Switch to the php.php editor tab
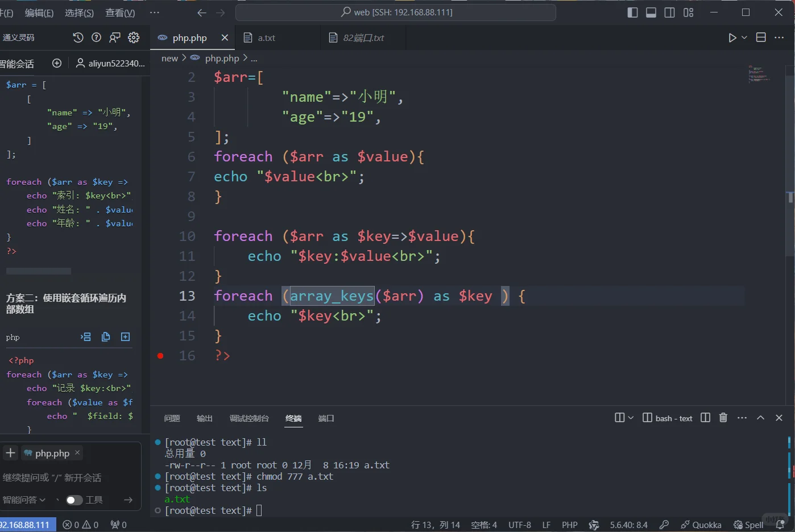The height and width of the screenshot is (532, 795). coord(190,38)
